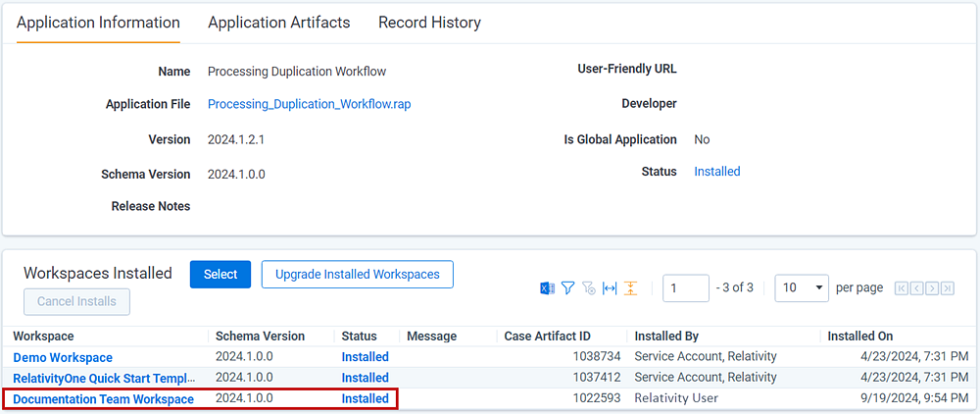Click Installed status for RelativityOne Quick Start row
The height and width of the screenshot is (415, 980).
click(x=365, y=378)
